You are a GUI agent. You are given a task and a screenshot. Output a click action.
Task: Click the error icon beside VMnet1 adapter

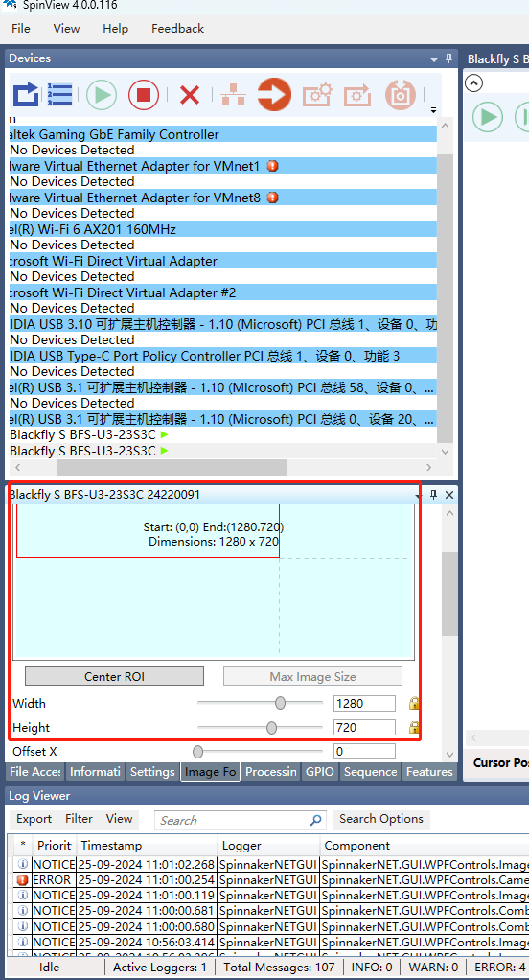click(272, 166)
